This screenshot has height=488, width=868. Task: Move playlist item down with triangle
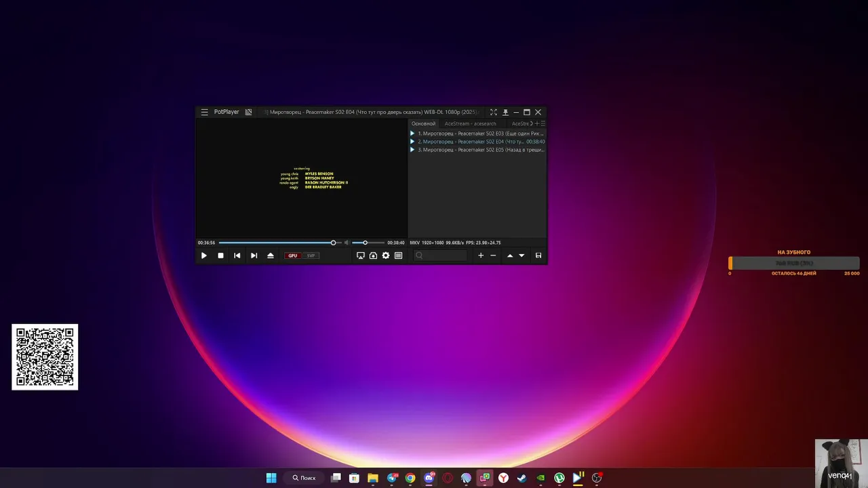(521, 256)
